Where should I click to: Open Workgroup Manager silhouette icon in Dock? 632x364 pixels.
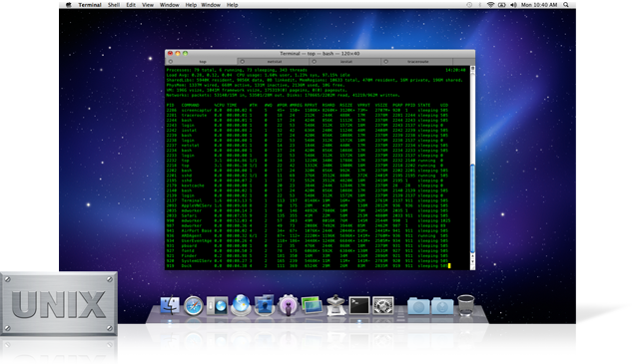pos(265,305)
